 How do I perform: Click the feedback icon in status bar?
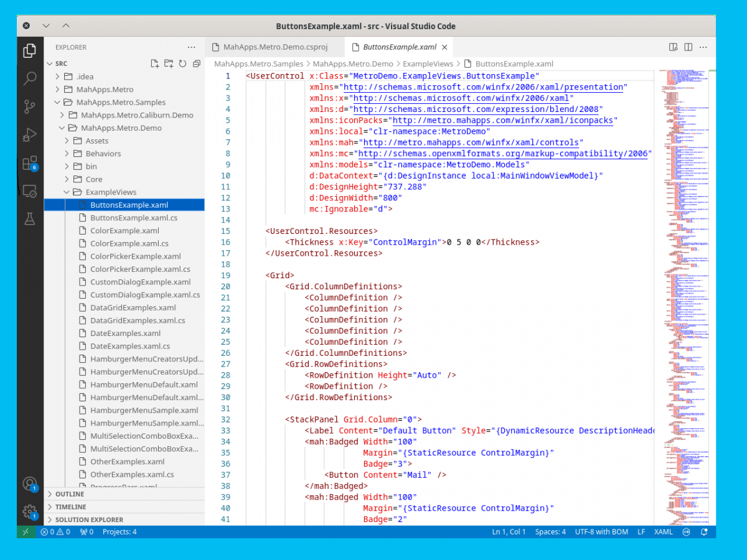pyautogui.click(x=687, y=532)
